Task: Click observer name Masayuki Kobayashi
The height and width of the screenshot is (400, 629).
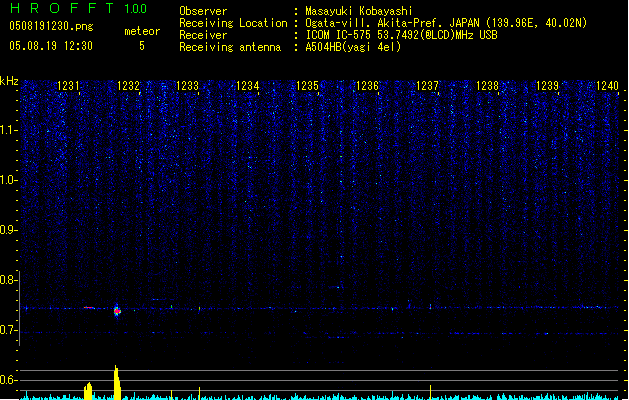Action: 359,11
